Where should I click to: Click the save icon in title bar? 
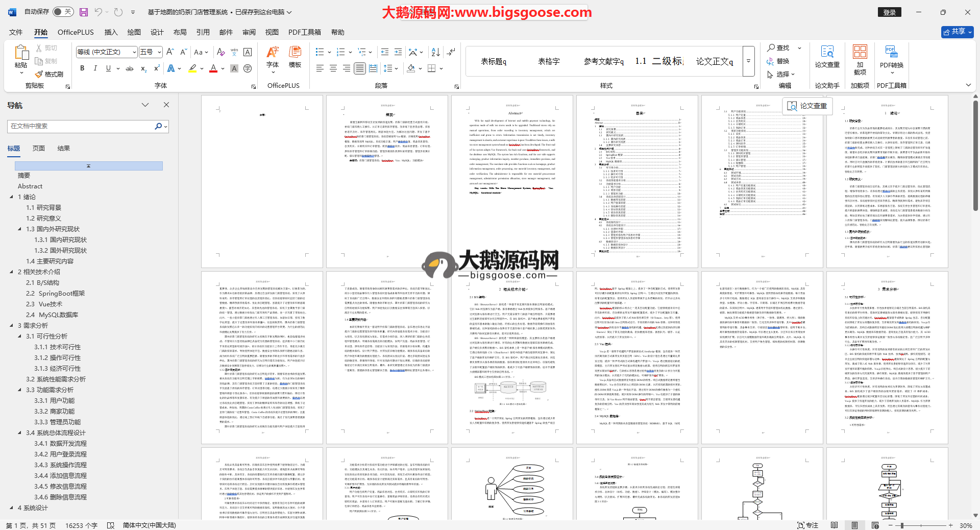pos(84,12)
